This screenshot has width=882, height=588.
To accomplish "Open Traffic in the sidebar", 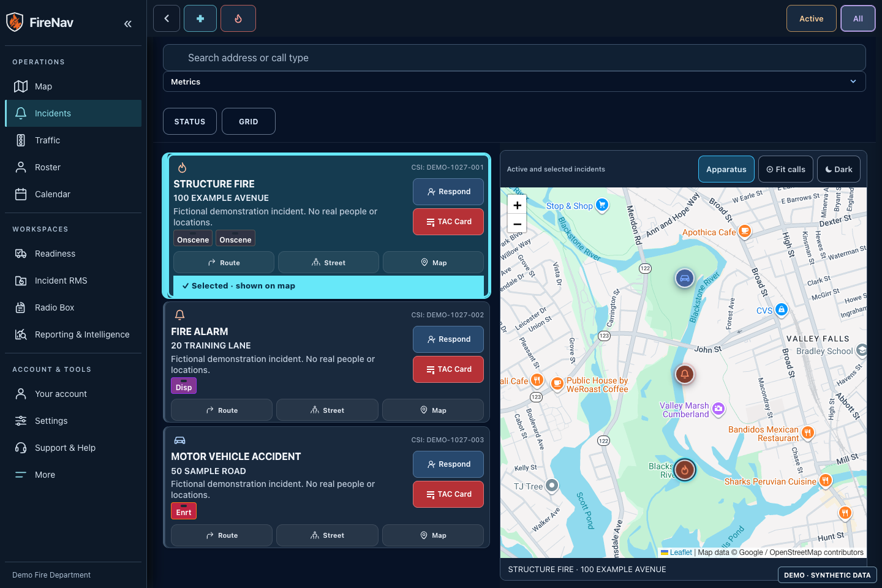I will click(73, 140).
